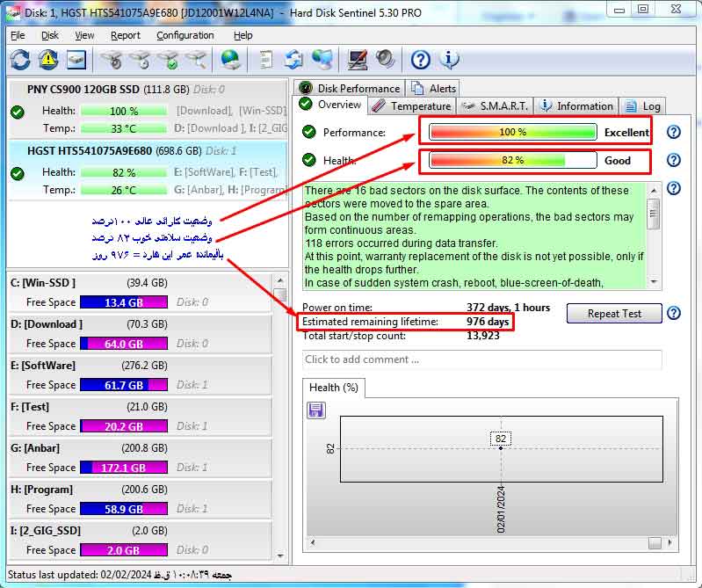702x588 pixels.
Task: Click the network computers toolbar icon
Action: coord(322,60)
